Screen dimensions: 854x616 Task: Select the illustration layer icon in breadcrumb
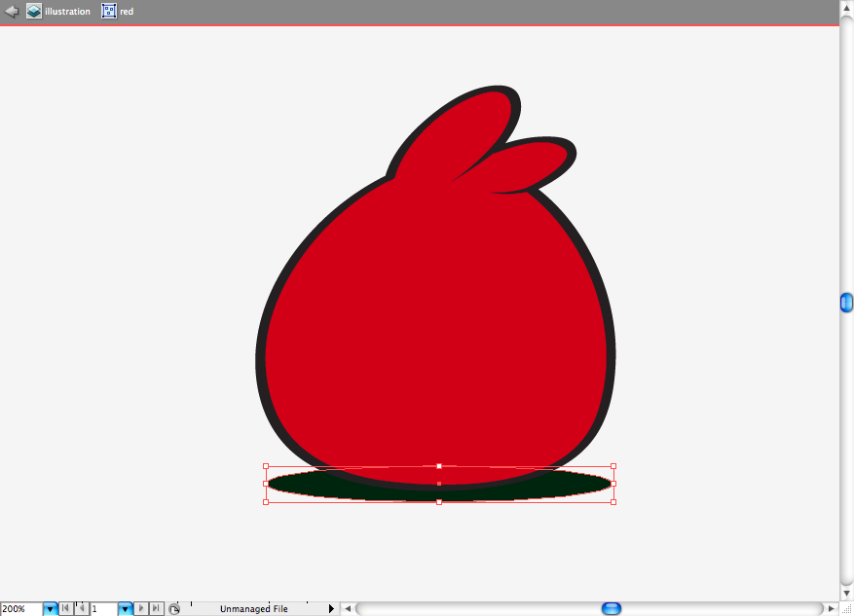(34, 11)
